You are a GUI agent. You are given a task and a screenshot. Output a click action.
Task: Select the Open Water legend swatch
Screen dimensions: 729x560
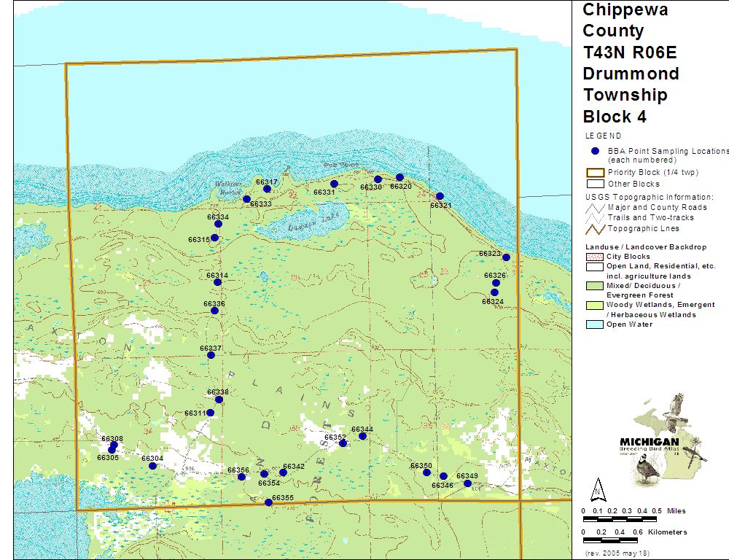[595, 324]
